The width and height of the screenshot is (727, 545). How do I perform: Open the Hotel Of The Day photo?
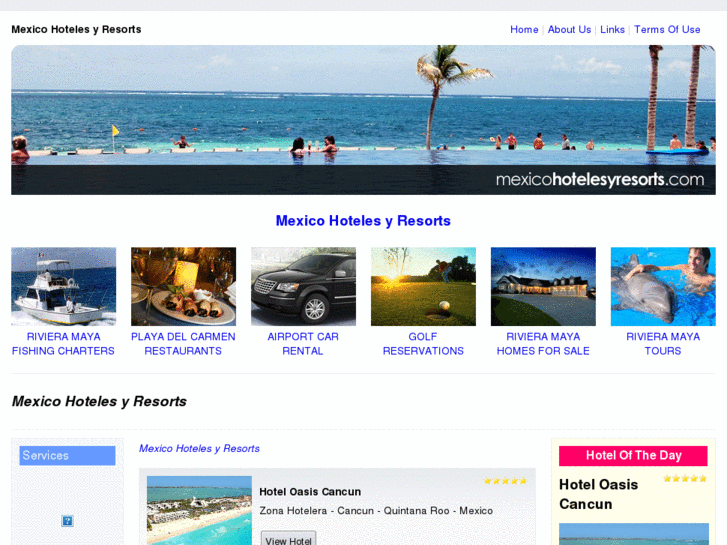click(x=634, y=534)
